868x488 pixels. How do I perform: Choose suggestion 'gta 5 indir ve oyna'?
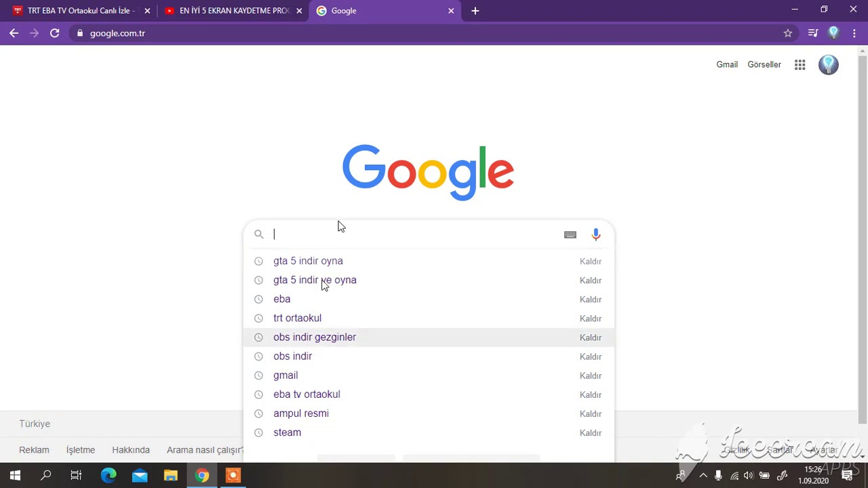click(315, 280)
